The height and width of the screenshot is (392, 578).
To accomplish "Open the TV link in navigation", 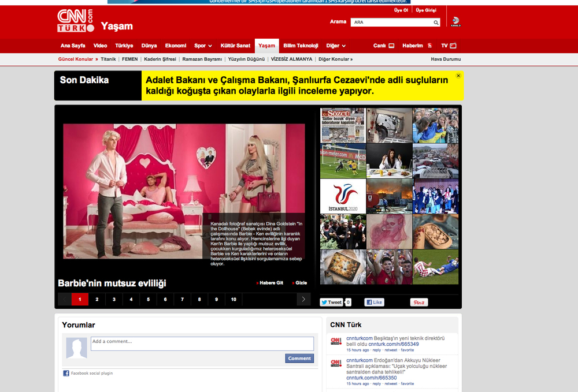I will (449, 46).
